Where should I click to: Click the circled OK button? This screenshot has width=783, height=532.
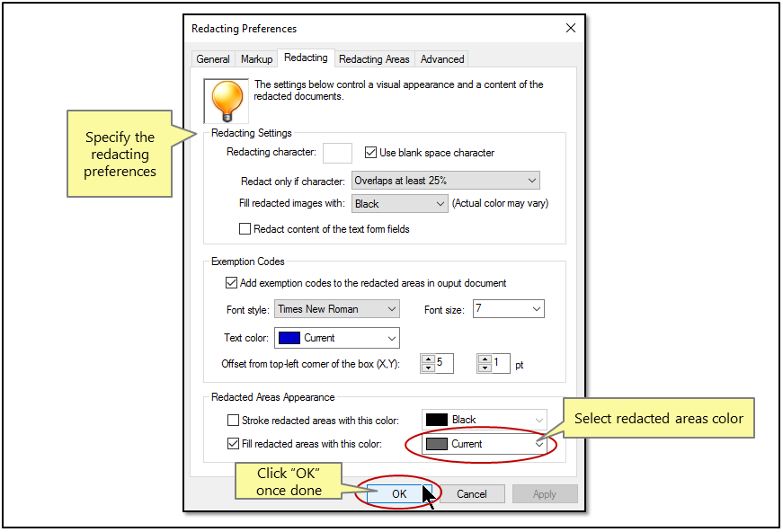[x=397, y=493]
